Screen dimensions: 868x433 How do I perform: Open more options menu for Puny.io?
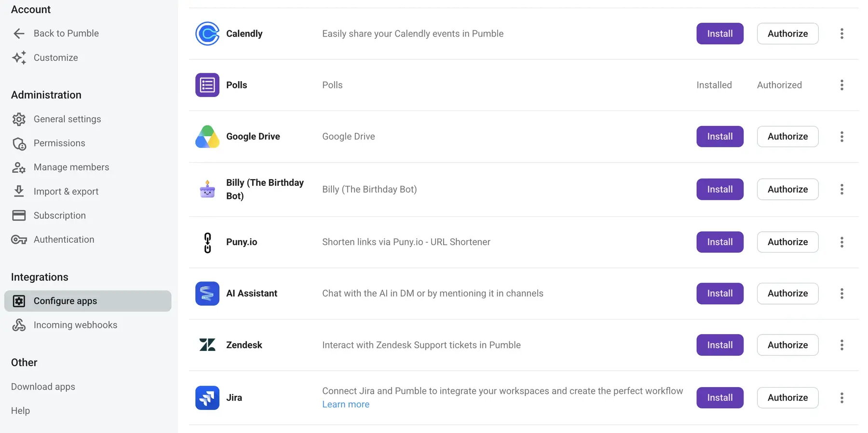[841, 242]
